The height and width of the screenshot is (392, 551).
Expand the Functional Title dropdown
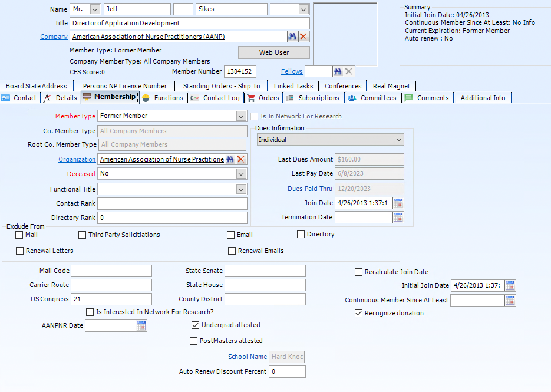point(241,189)
